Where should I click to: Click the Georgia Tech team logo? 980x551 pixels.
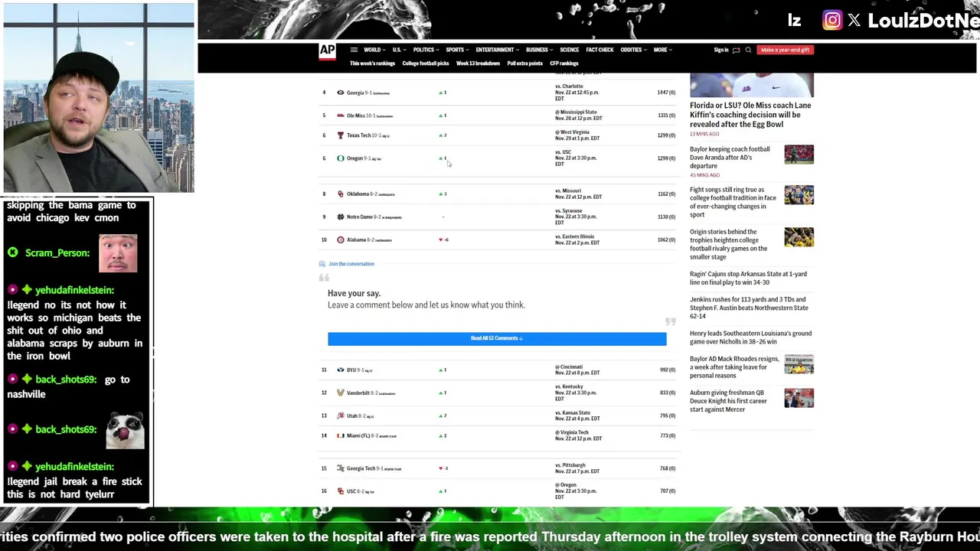tap(341, 468)
